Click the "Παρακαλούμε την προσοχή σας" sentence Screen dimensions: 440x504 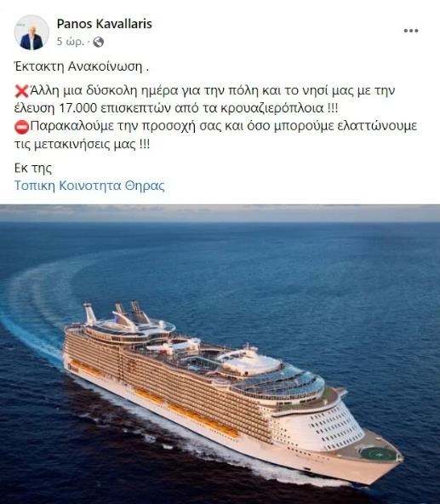(x=113, y=126)
